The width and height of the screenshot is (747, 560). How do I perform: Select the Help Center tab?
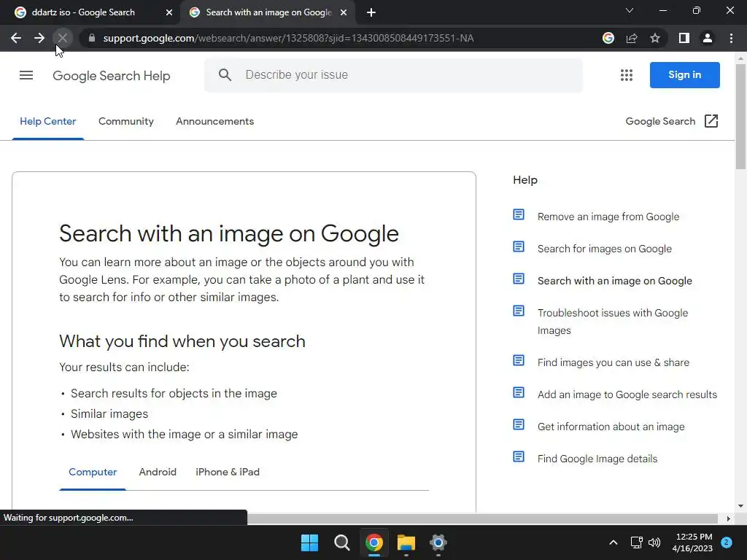(47, 122)
